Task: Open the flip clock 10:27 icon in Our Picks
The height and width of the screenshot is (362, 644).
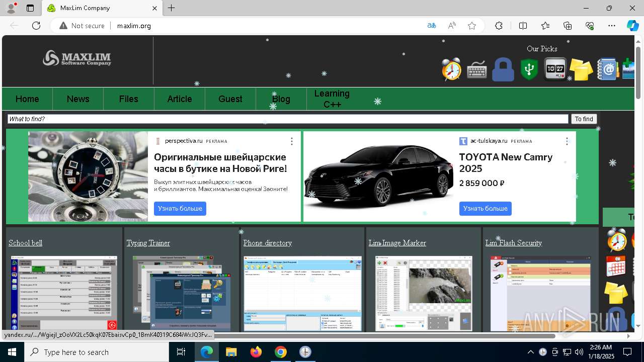Action: point(555,69)
